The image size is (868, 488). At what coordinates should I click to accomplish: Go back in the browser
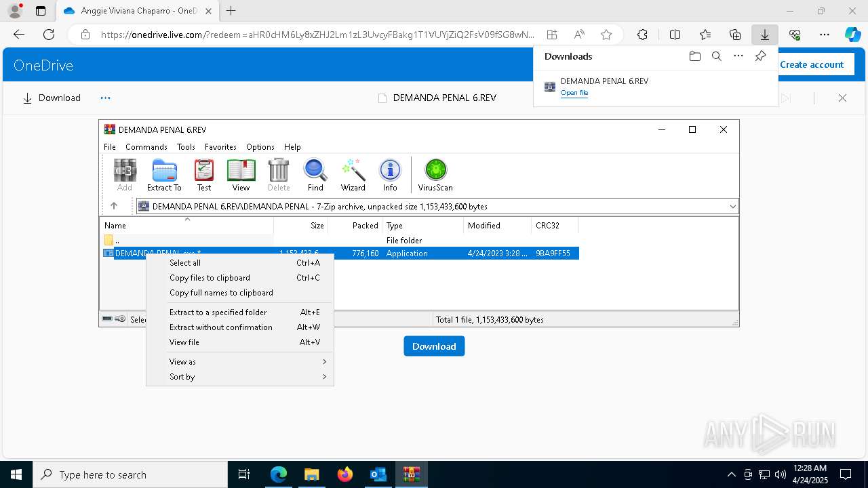(19, 35)
